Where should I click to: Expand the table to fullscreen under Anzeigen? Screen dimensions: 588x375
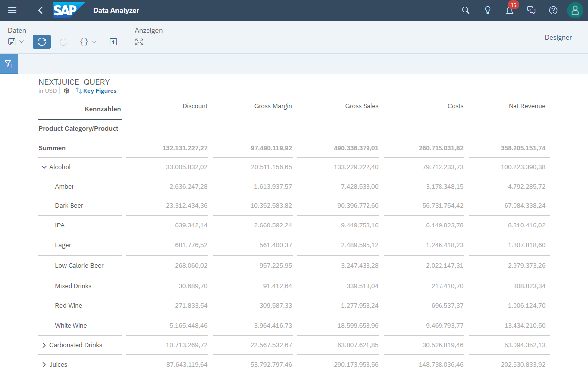(x=139, y=42)
